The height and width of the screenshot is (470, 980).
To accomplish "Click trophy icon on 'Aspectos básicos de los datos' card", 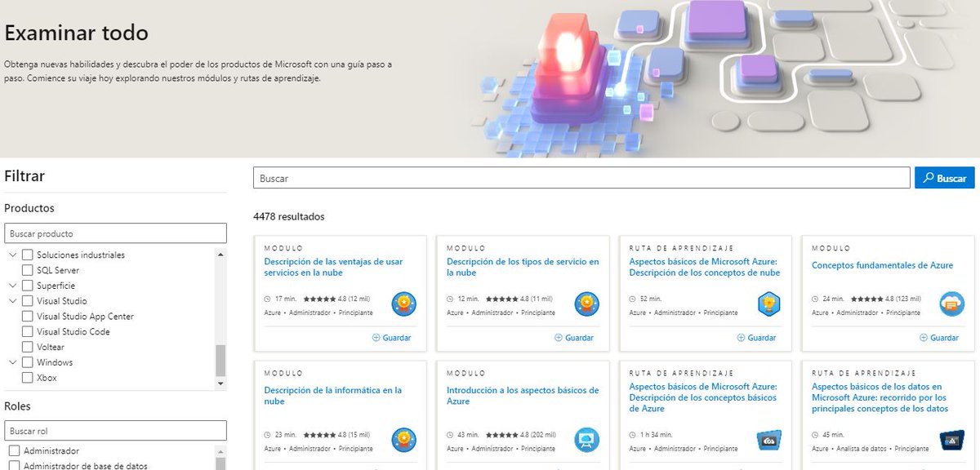I will [x=952, y=441].
